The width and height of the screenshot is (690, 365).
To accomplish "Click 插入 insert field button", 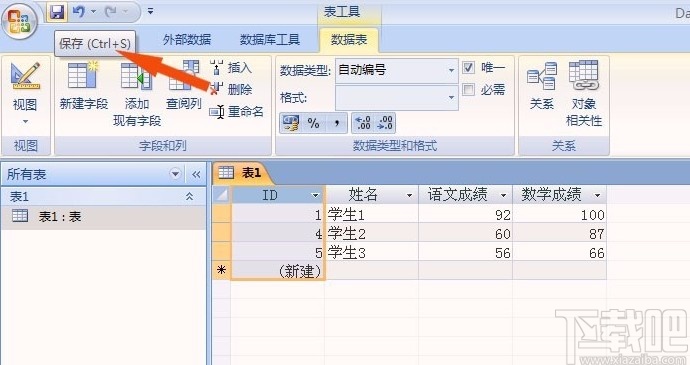I will point(231,68).
